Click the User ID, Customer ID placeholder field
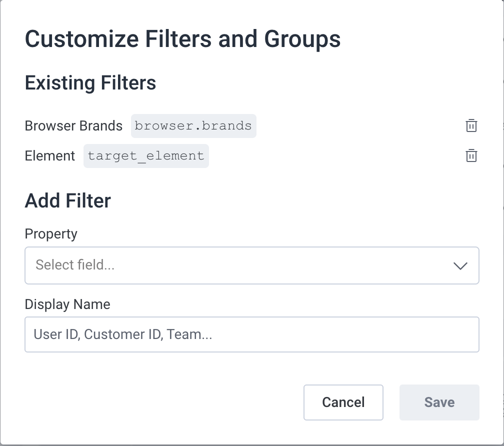The width and height of the screenshot is (504, 446). pos(251,334)
